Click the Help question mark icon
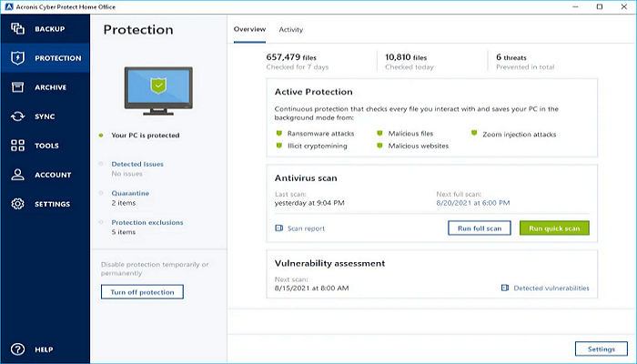 point(17,349)
